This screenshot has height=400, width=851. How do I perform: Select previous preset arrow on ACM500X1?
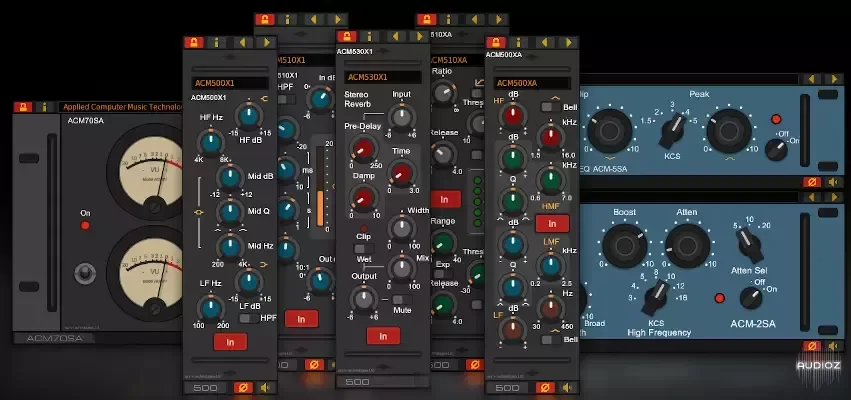[242, 42]
